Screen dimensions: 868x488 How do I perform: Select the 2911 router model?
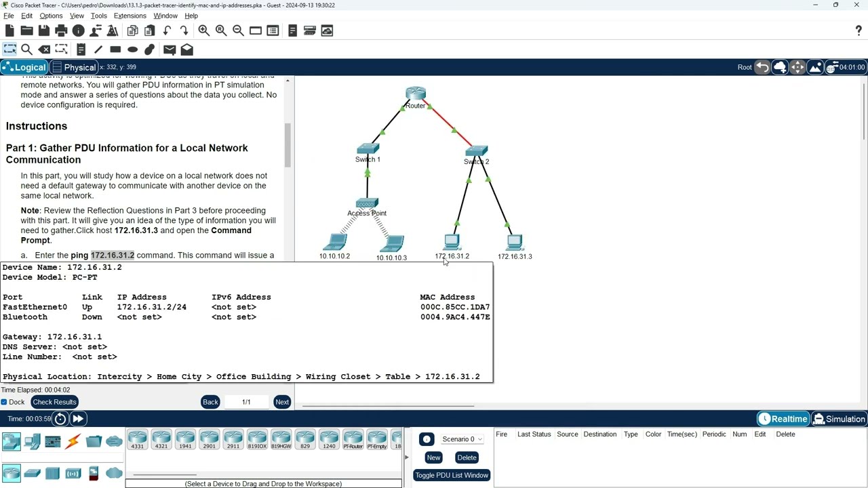[x=233, y=440]
